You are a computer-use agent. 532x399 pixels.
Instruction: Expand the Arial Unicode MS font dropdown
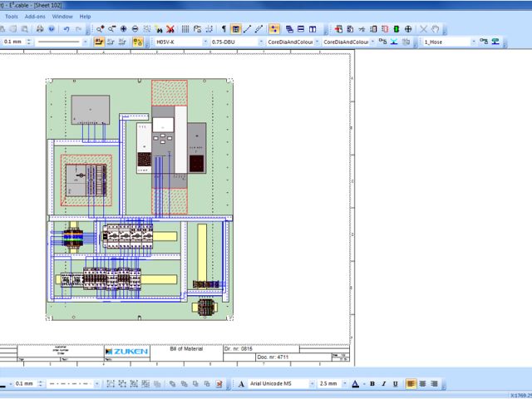coord(311,383)
